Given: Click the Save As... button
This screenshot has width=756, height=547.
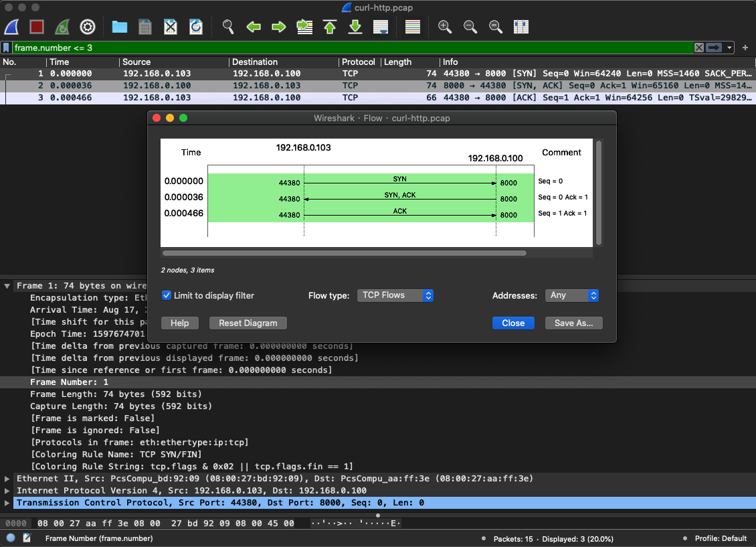Looking at the screenshot, I should click(x=574, y=323).
